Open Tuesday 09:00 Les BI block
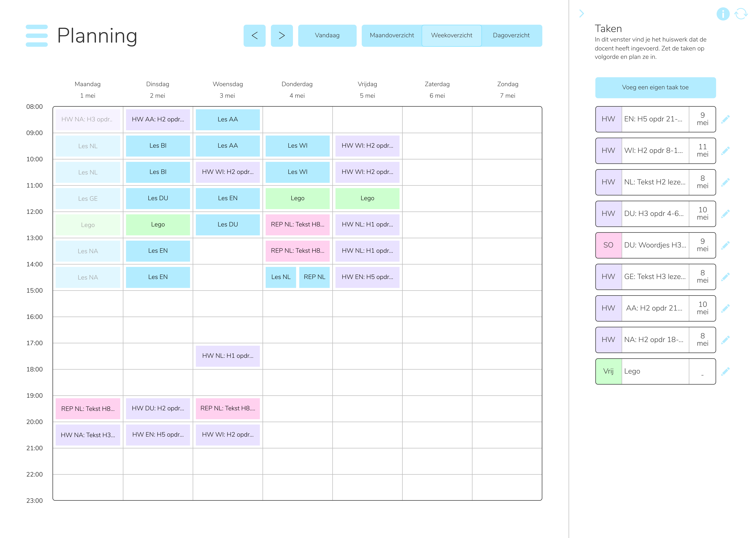This screenshot has width=756, height=538. pyautogui.click(x=158, y=146)
